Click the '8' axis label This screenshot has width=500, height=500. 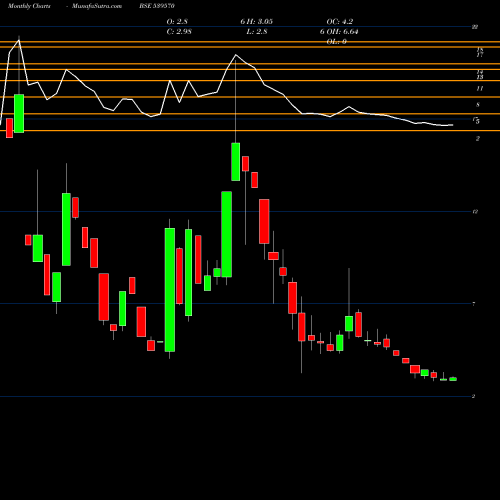point(478,105)
